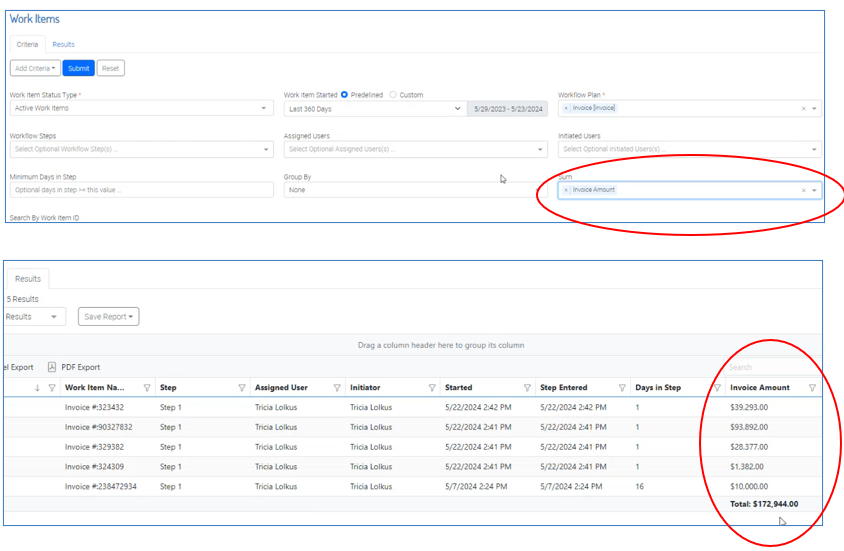Click the blue Submit button

point(79,68)
